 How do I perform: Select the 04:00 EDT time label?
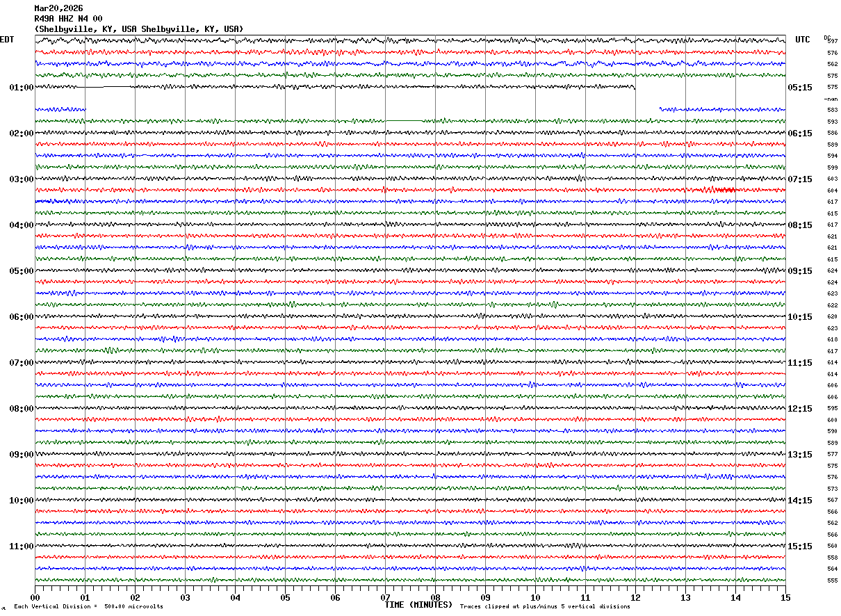(22, 225)
